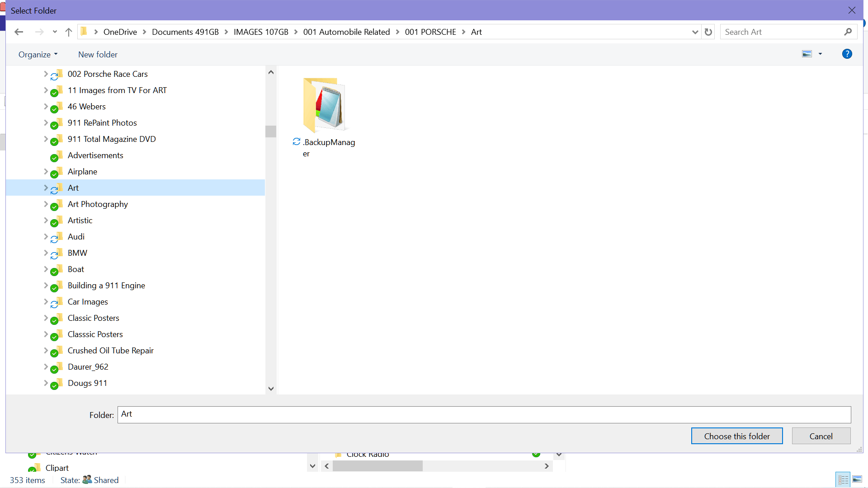The image size is (868, 488).
Task: Go up one folder level
Action: tap(69, 32)
